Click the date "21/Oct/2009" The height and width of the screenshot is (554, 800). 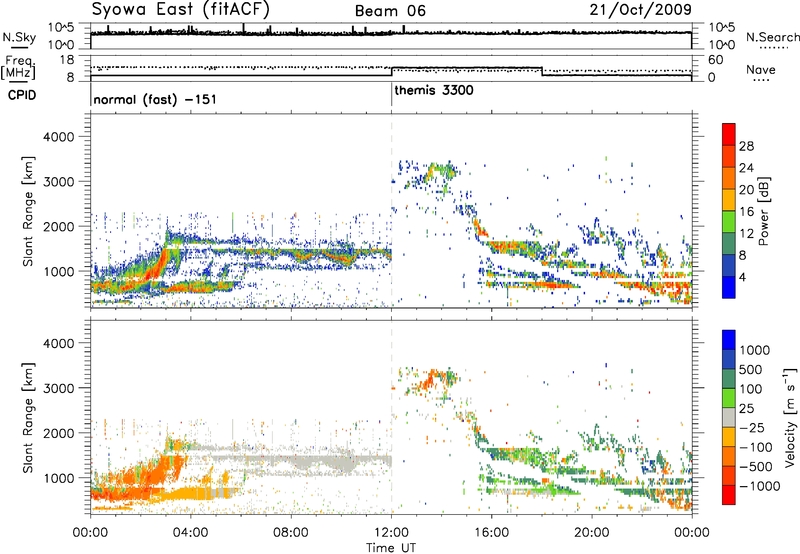[x=641, y=9]
